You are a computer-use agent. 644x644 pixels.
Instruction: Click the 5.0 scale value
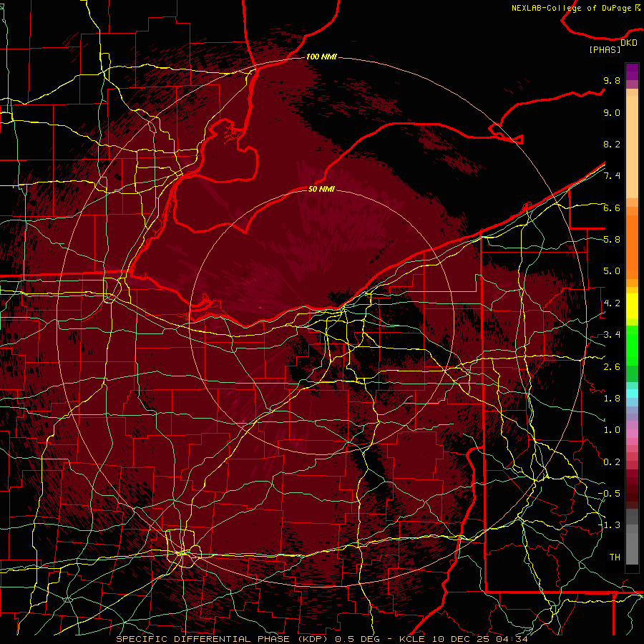tap(612, 271)
